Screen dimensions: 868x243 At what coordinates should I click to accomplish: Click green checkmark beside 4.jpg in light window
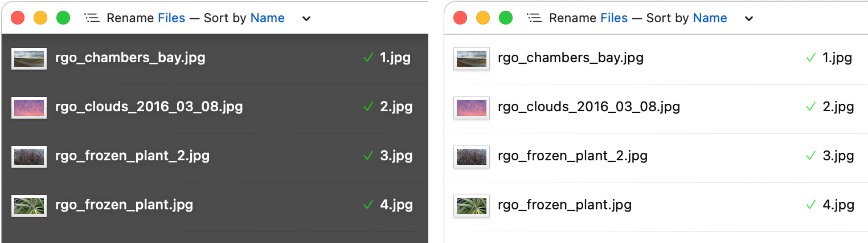tap(810, 205)
